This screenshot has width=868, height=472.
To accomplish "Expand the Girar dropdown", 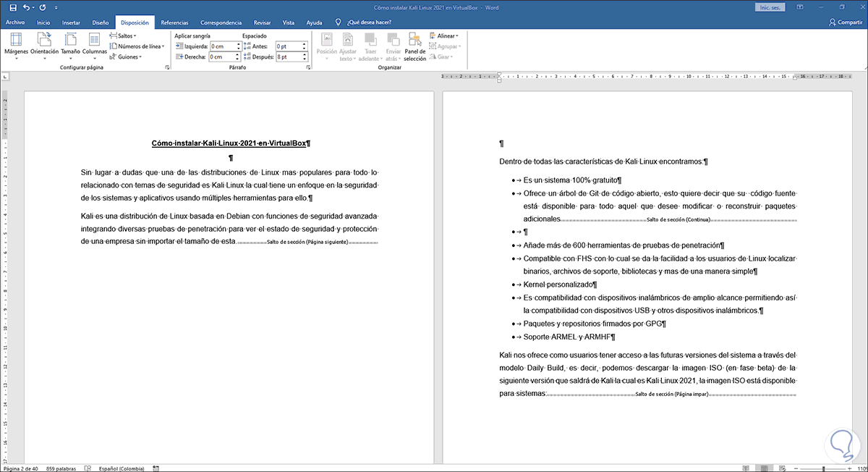I will click(441, 56).
